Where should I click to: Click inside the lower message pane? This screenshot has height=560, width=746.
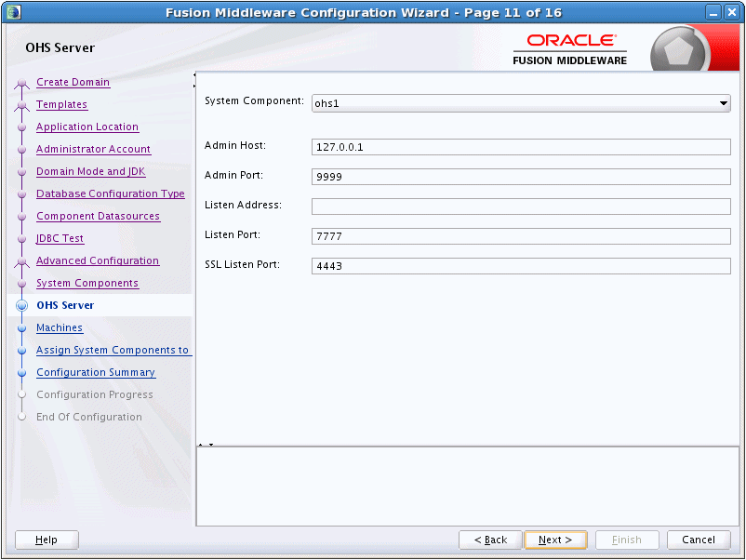click(x=467, y=487)
